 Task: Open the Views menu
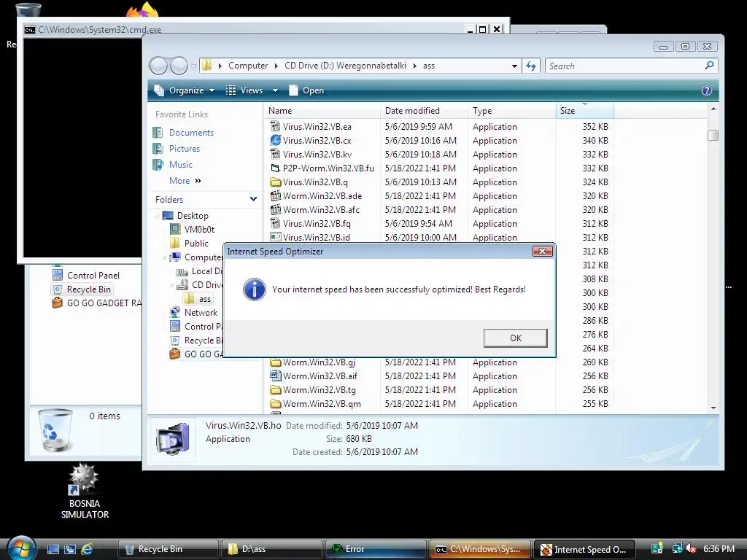(x=252, y=90)
